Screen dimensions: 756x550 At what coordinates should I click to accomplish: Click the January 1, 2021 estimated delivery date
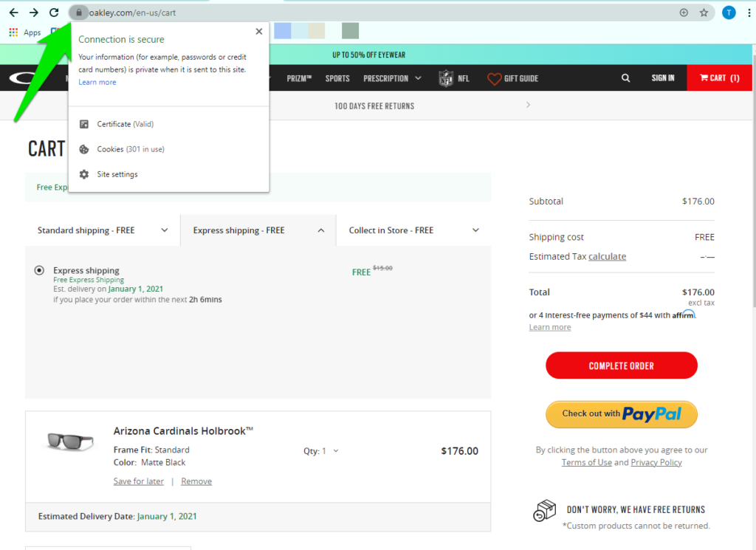coord(167,516)
